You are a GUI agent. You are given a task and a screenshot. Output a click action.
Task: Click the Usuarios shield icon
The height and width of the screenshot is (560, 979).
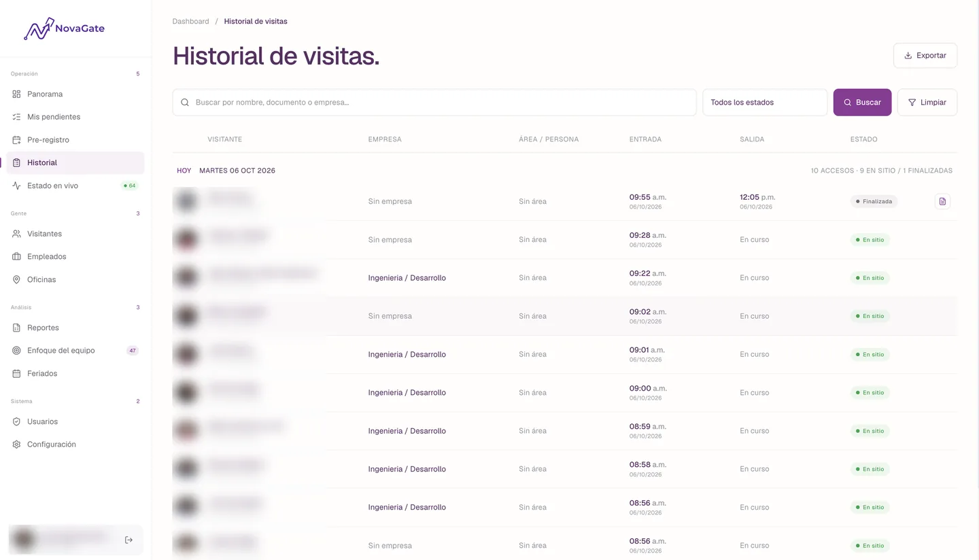click(x=16, y=421)
